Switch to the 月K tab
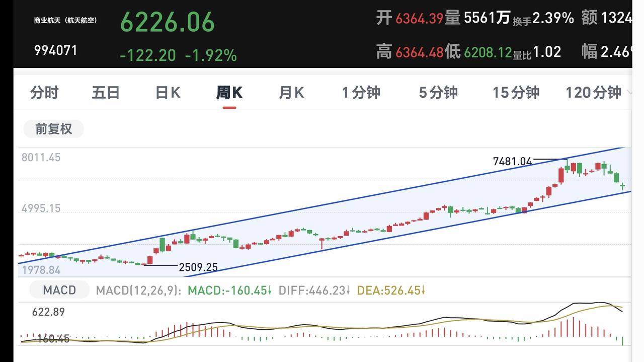Viewport: 644px width, 362px height. tap(291, 93)
